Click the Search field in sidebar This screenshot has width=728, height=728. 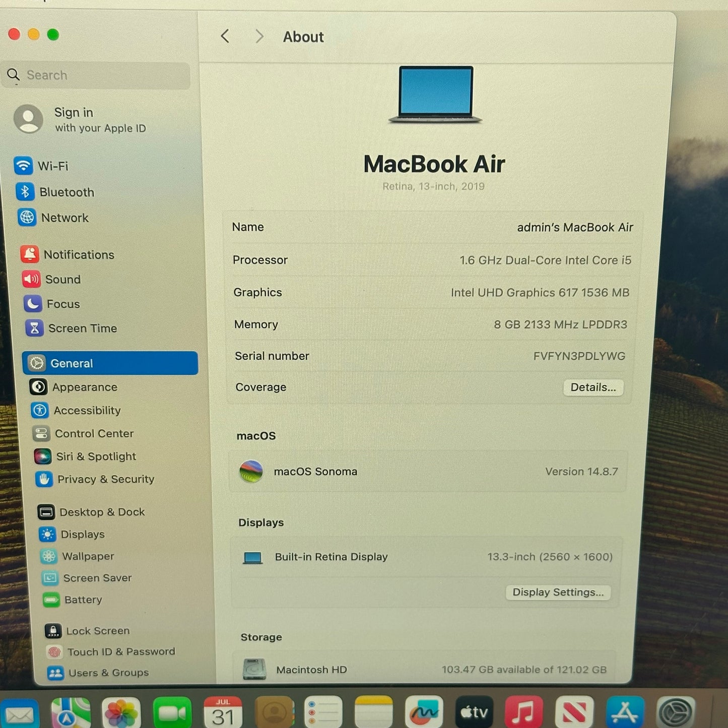97,75
